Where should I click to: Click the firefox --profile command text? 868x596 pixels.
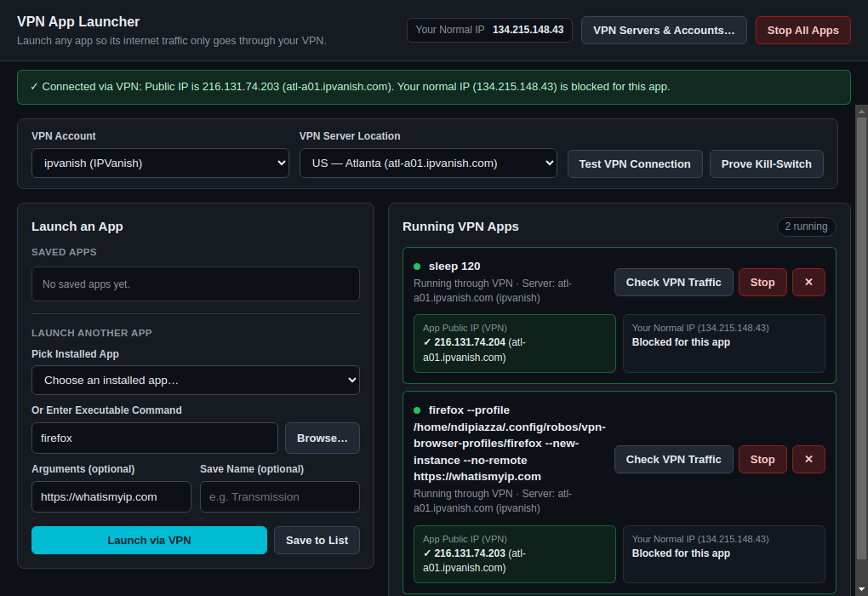(509, 443)
